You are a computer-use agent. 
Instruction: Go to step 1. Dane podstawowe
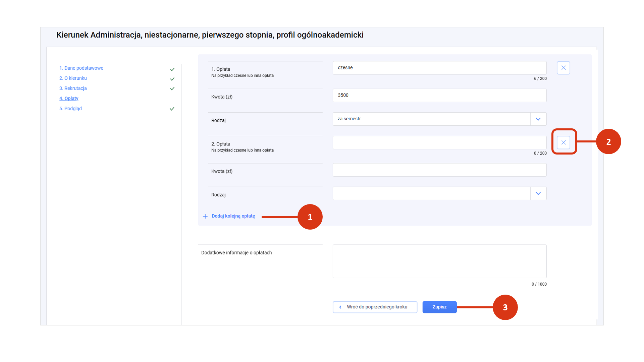[81, 68]
